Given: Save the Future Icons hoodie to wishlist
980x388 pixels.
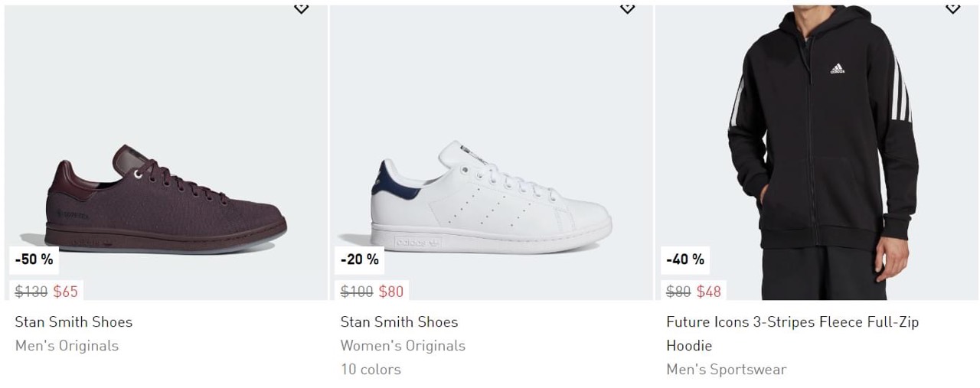Looking at the screenshot, I should (x=952, y=8).
